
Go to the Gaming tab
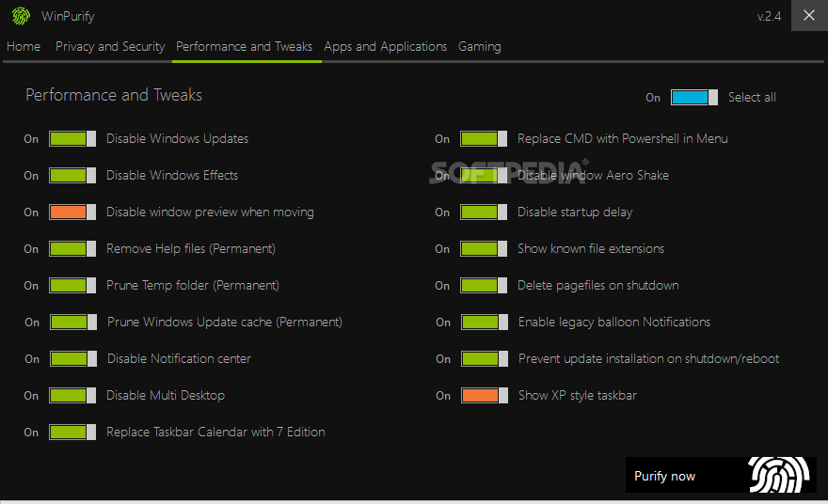(x=480, y=46)
